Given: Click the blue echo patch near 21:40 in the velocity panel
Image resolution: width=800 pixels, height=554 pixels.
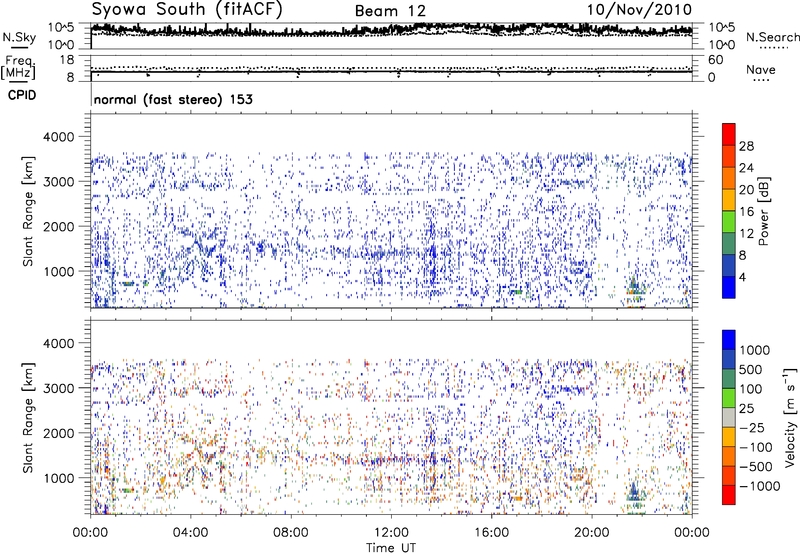Looking at the screenshot, I should (635, 493).
